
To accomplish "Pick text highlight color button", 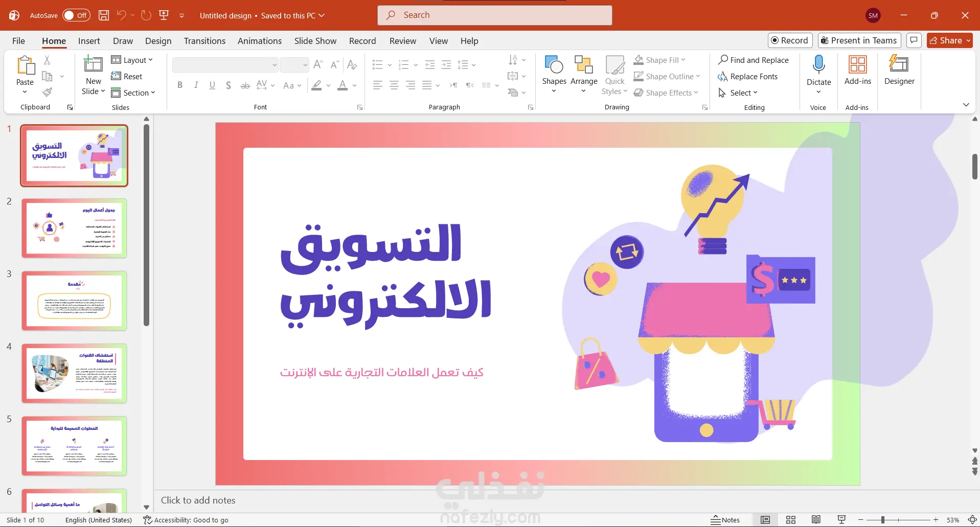I will tap(317, 85).
